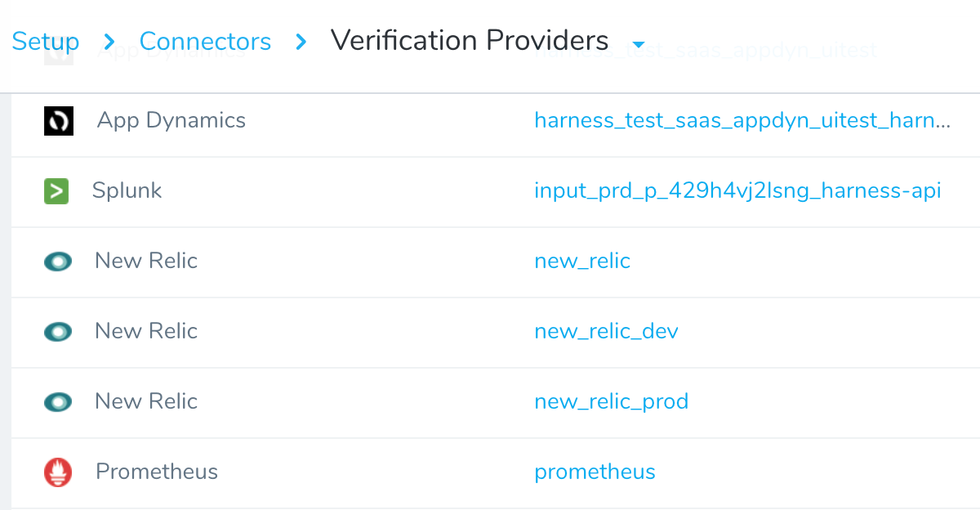Open the Verification Providers breadcrumb title
The image size is (980, 510).
pos(470,40)
